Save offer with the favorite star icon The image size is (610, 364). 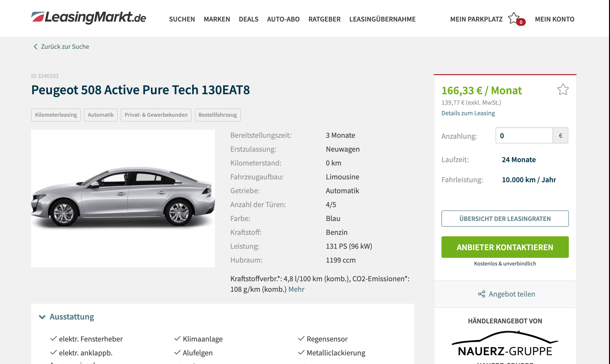coord(563,89)
